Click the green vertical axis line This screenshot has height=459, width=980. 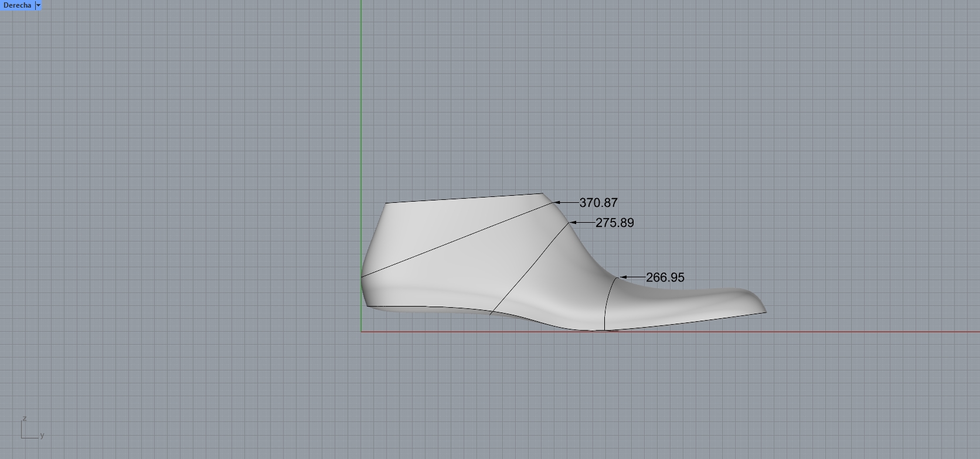(x=361, y=117)
